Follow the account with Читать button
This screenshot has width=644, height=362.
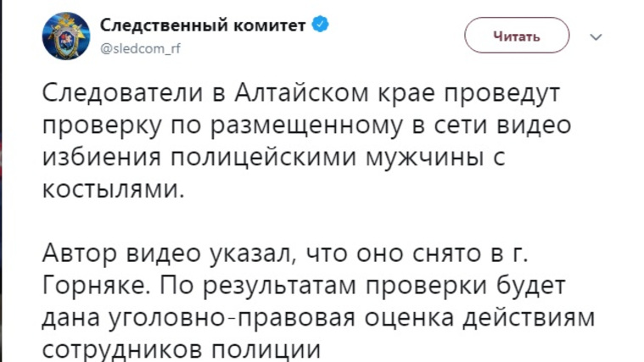[517, 36]
